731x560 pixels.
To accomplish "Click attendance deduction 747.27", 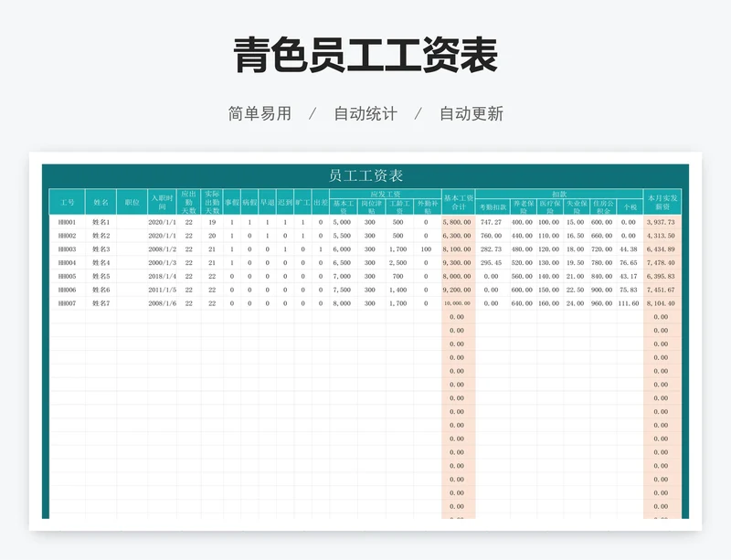I will coord(492,222).
